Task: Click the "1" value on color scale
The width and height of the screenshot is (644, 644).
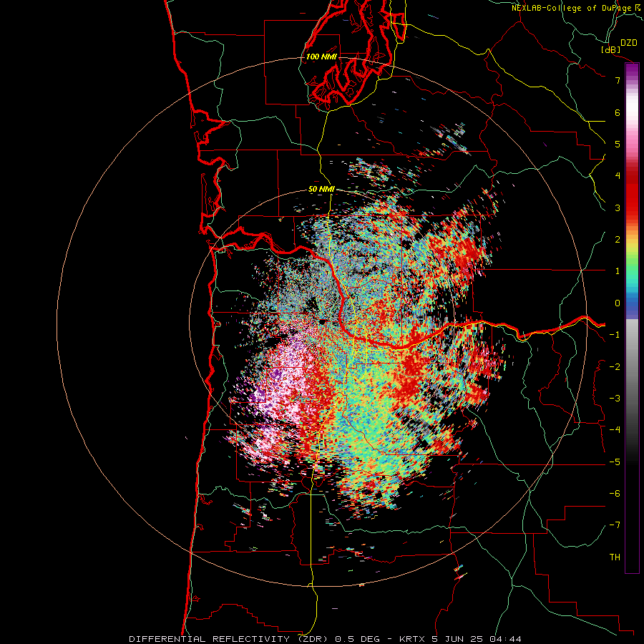Action: [618, 271]
